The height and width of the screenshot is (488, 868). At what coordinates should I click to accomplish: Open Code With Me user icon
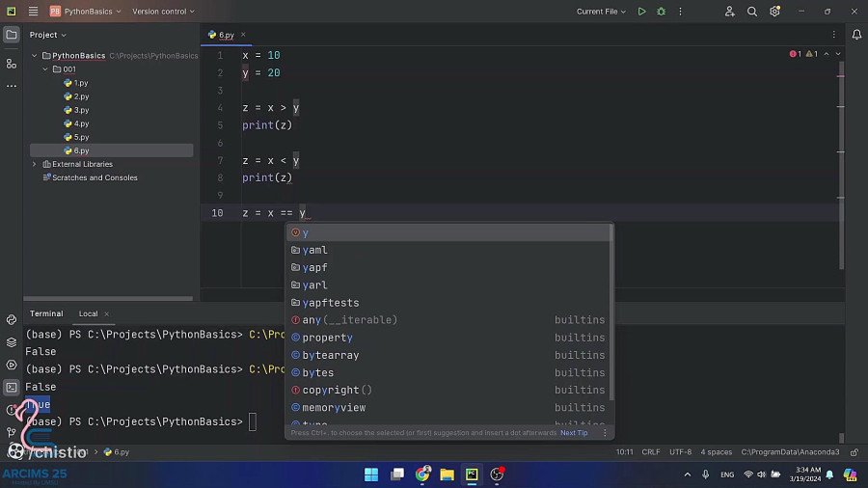[730, 11]
